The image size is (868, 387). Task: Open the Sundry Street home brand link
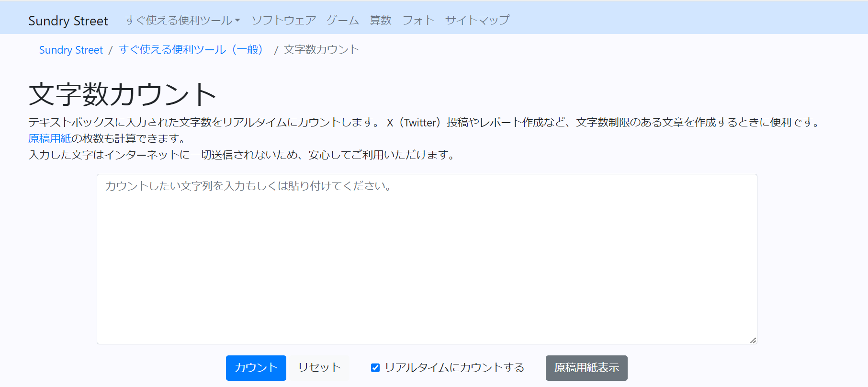pos(68,21)
